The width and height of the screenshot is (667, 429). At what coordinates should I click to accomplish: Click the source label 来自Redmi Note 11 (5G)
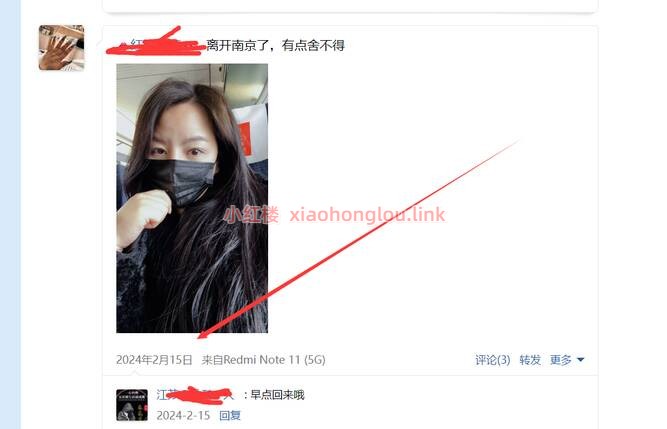click(x=264, y=360)
